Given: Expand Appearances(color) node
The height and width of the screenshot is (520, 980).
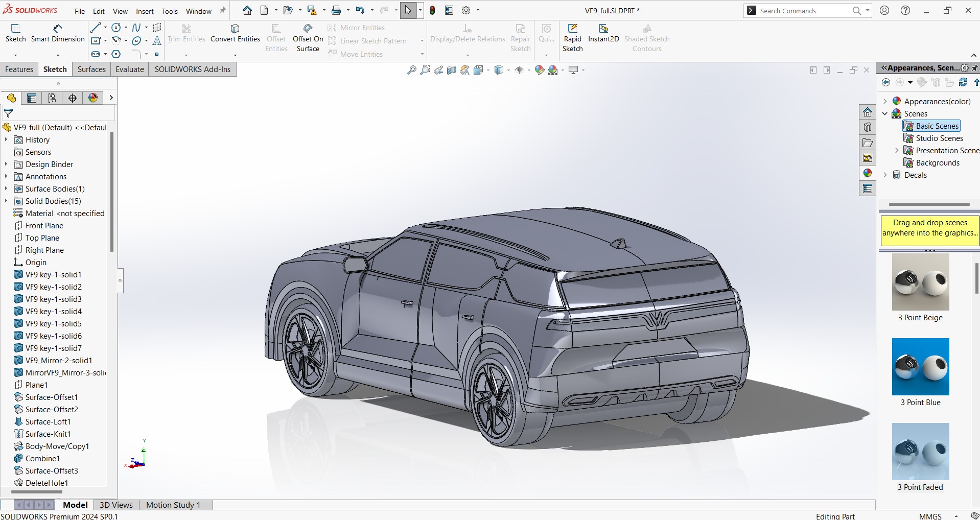Looking at the screenshot, I should 885,101.
